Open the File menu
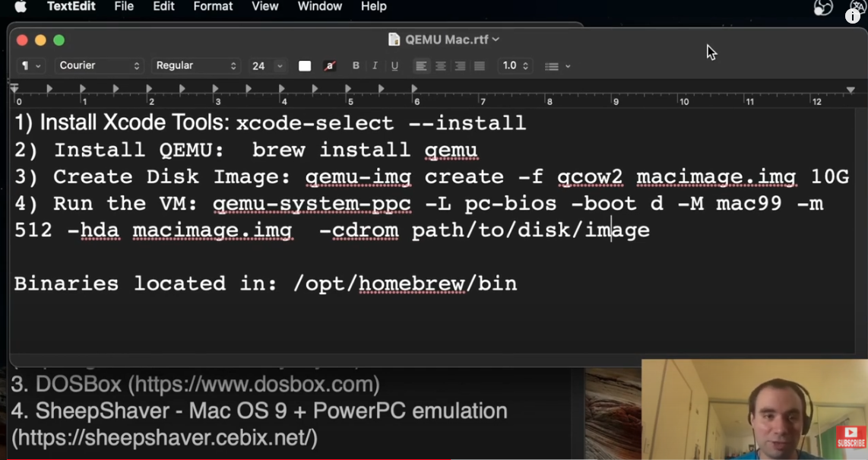Screen dimensions: 868x460 coord(124,7)
